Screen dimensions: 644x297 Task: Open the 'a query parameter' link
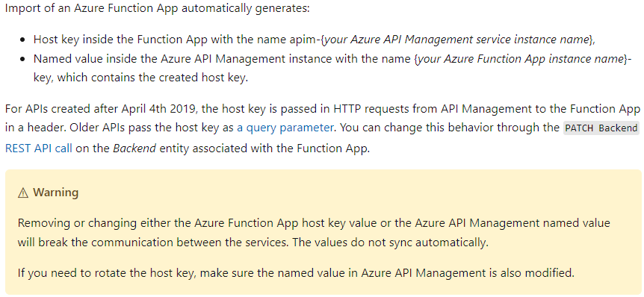(x=285, y=128)
